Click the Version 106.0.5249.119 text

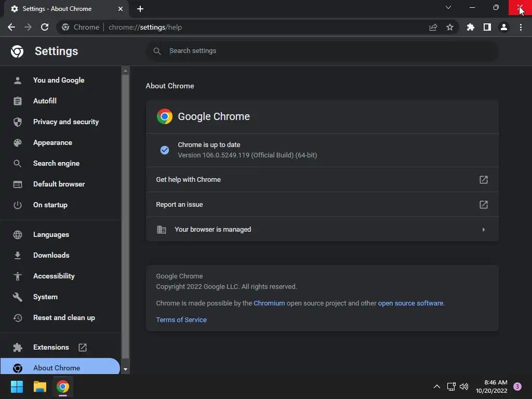point(247,155)
